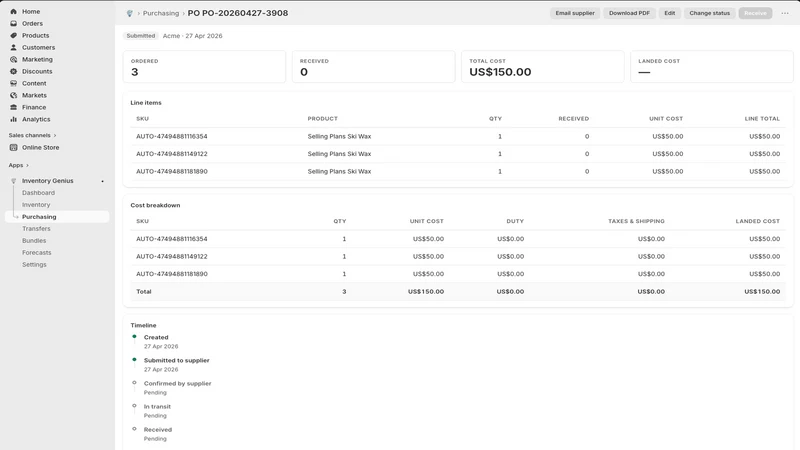Click the Received 0 summary card
Viewport: 800px width, 450px height.
373,66
